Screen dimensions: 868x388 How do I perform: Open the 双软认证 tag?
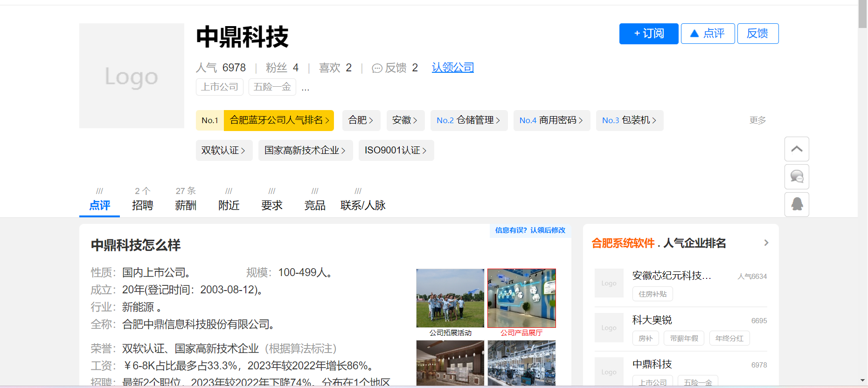(224, 150)
